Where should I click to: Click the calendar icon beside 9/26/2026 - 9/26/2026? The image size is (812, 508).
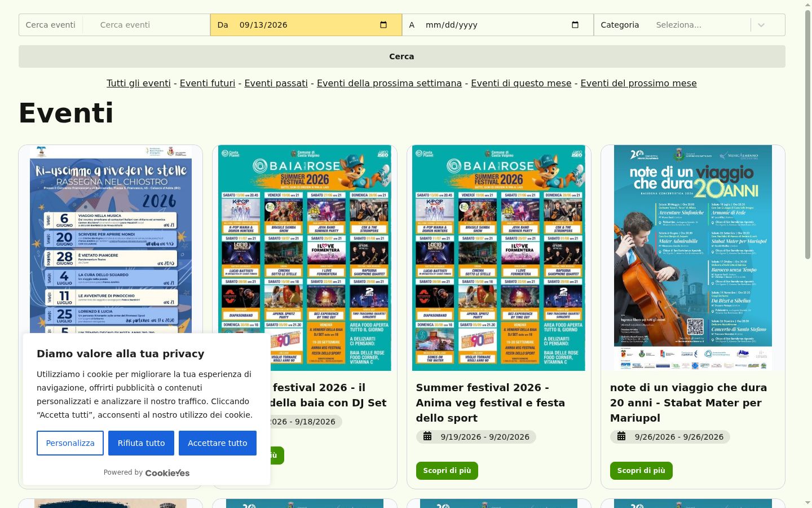[621, 436]
